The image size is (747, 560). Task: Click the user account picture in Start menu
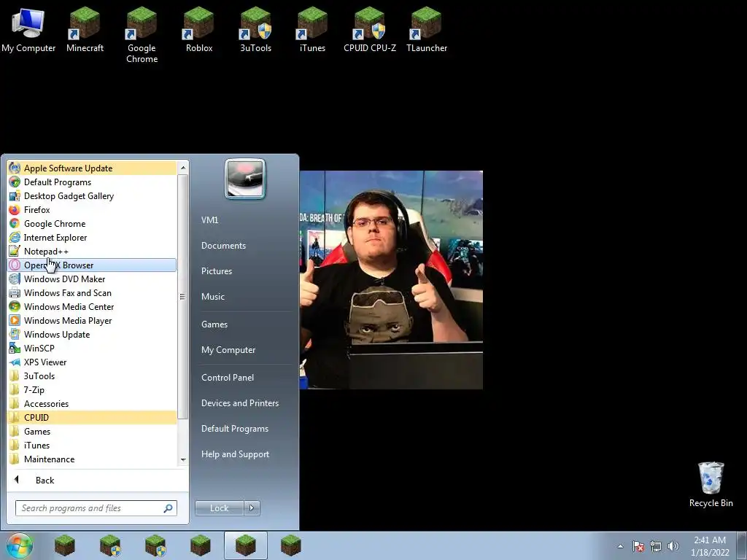click(x=245, y=179)
